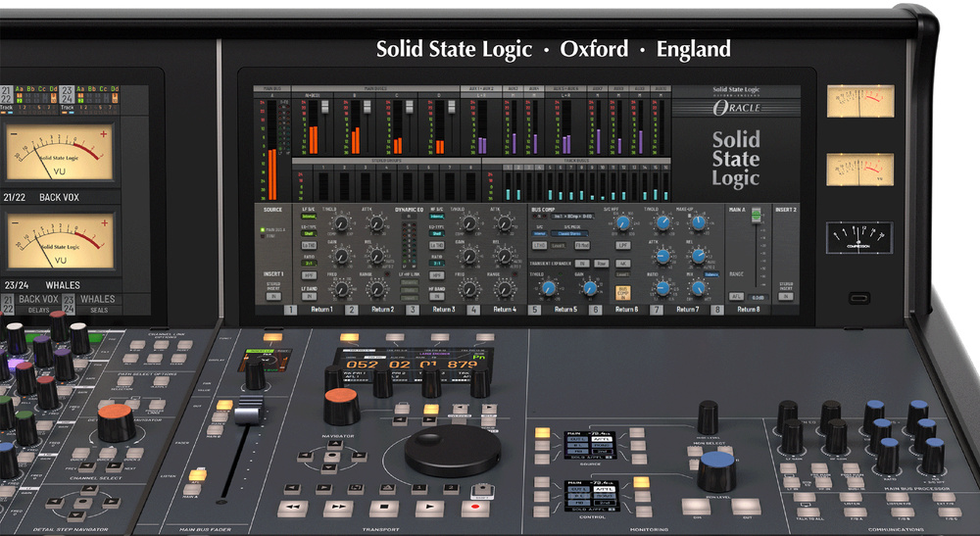Open S/C MODE Classic Stereo dropdown
The image size is (980, 536).
(568, 233)
